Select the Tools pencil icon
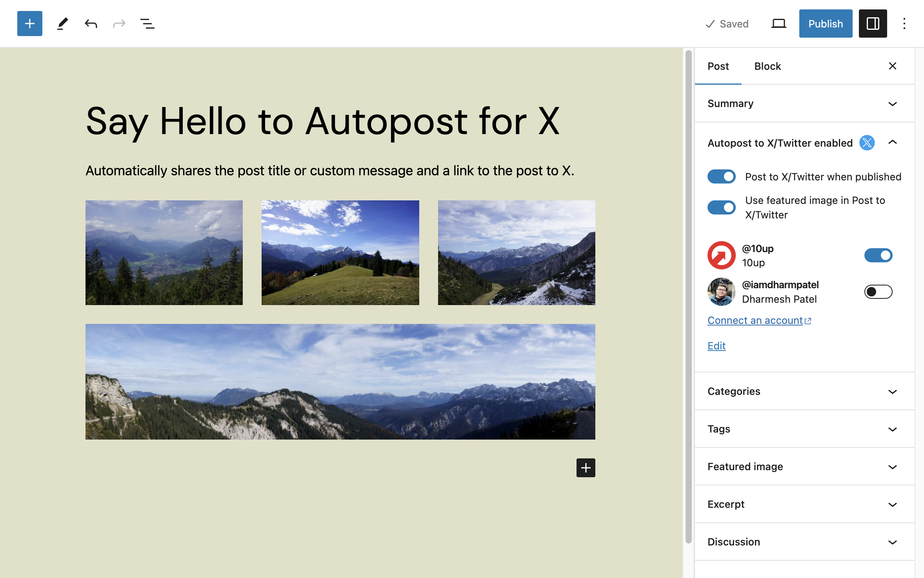Image resolution: width=924 pixels, height=578 pixels. [62, 24]
